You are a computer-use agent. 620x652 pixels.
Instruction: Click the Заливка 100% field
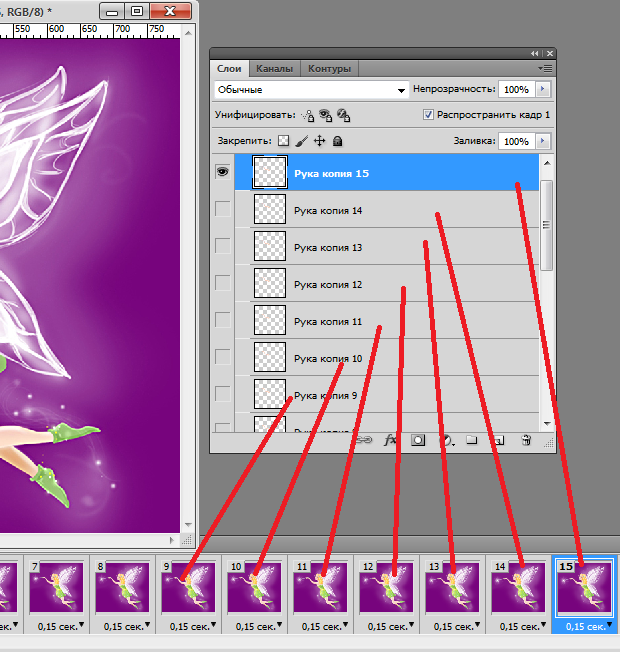[x=517, y=141]
